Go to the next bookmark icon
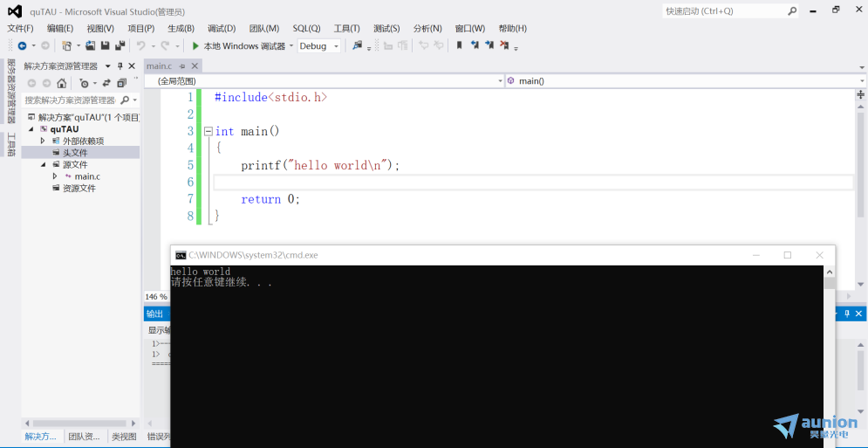 [x=489, y=46]
